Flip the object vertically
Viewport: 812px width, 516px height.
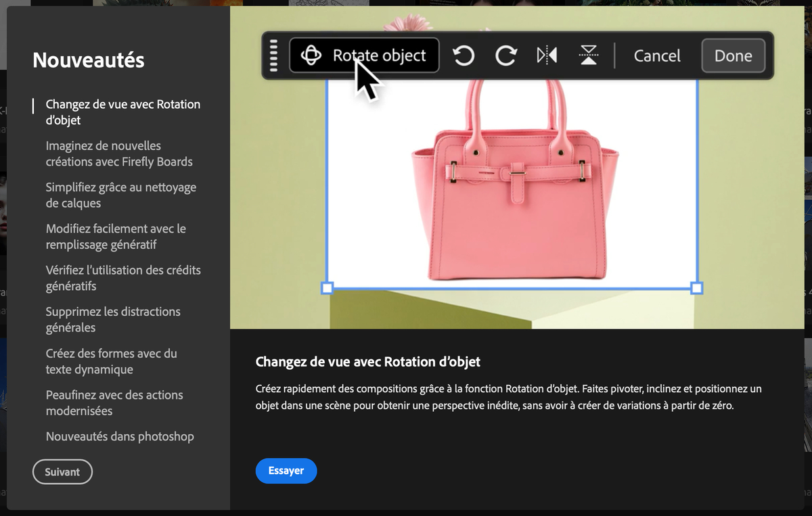pyautogui.click(x=588, y=55)
